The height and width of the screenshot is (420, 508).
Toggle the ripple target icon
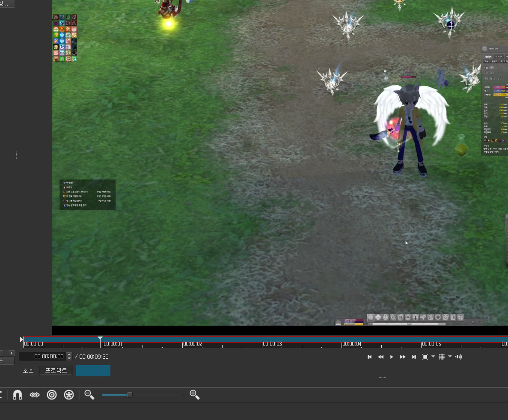click(52, 395)
